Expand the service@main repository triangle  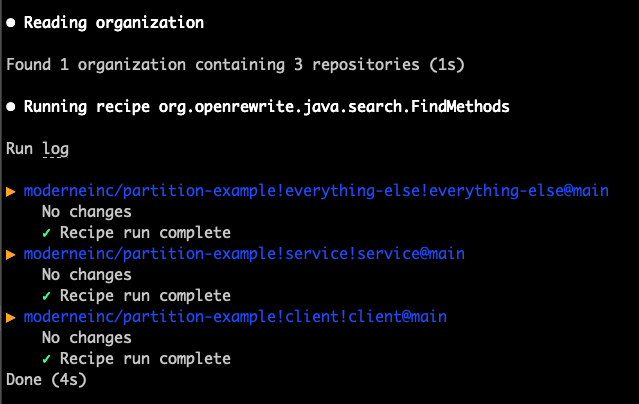pos(11,254)
